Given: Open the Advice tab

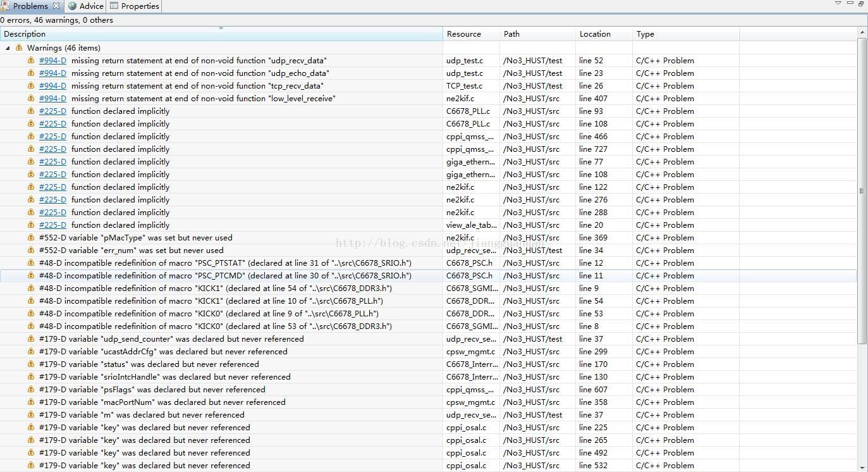Looking at the screenshot, I should pyautogui.click(x=86, y=6).
